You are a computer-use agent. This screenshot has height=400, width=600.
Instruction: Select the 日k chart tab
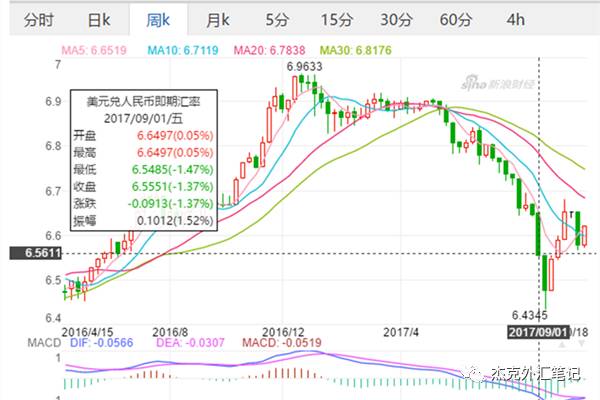99,20
